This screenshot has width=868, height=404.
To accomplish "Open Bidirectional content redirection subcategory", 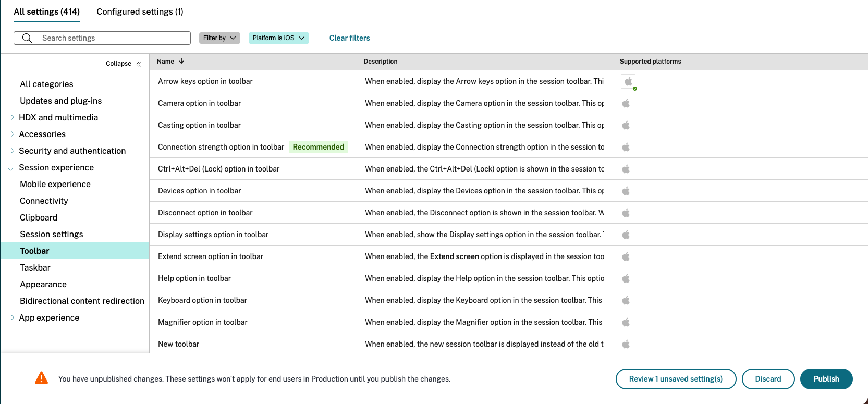I will (82, 301).
